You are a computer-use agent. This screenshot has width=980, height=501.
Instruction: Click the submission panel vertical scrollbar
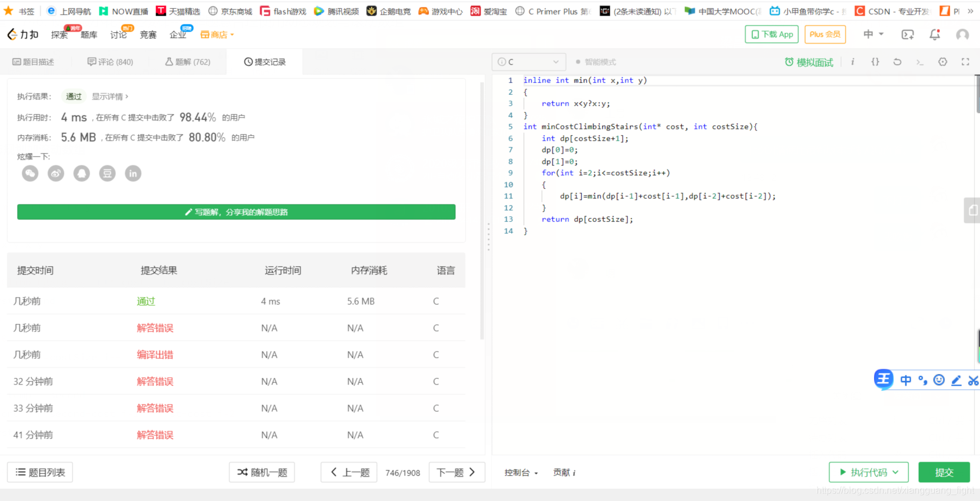482,212
